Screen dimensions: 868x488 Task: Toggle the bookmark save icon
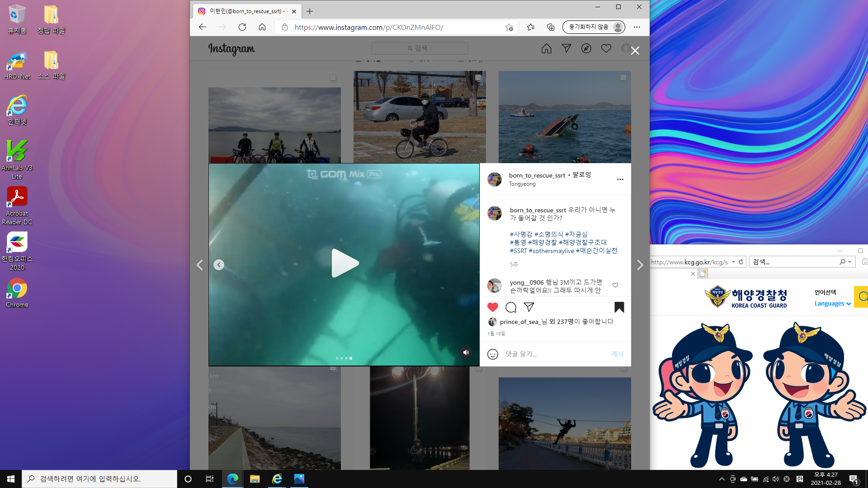click(x=619, y=307)
